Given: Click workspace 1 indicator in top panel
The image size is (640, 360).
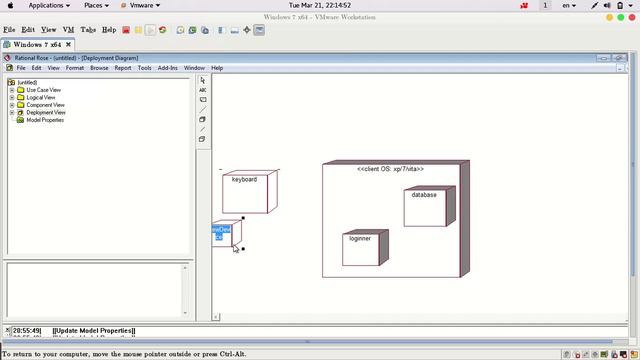Looking at the screenshot, I should 545,5.
